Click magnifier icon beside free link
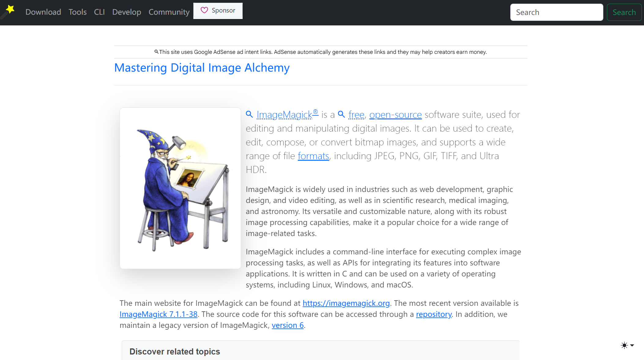The width and height of the screenshot is (644, 360). click(x=341, y=114)
